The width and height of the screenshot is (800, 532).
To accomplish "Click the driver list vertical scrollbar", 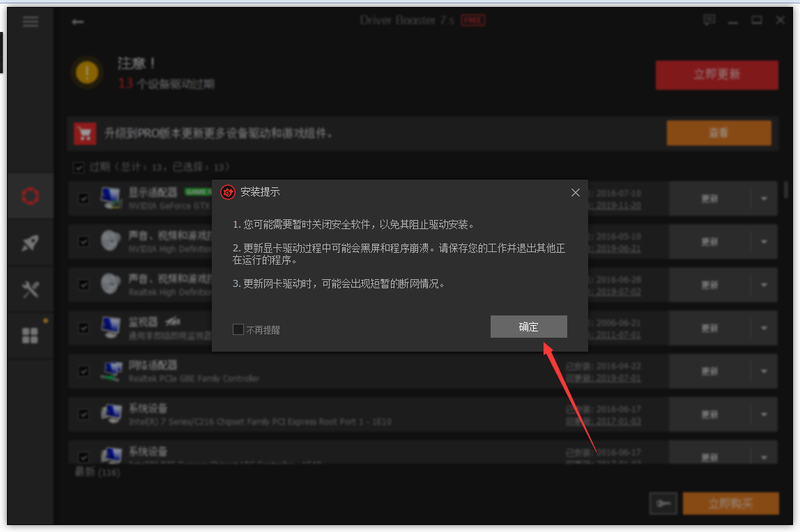I will [786, 190].
